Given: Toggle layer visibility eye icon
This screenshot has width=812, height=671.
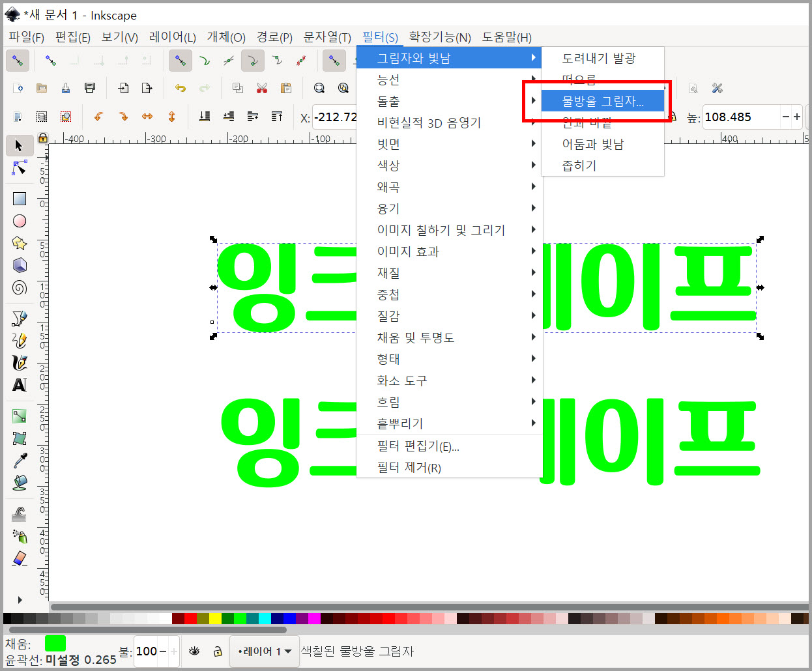Looking at the screenshot, I should 194,651.
